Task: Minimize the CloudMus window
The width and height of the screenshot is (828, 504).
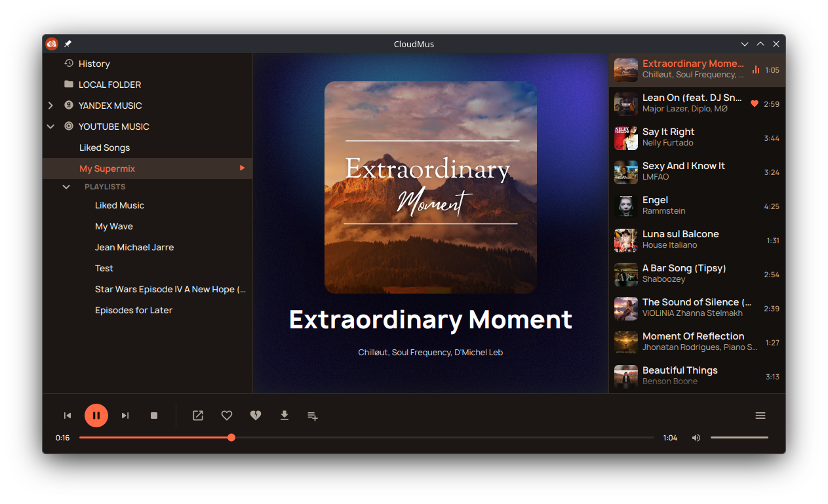Action: pos(745,44)
